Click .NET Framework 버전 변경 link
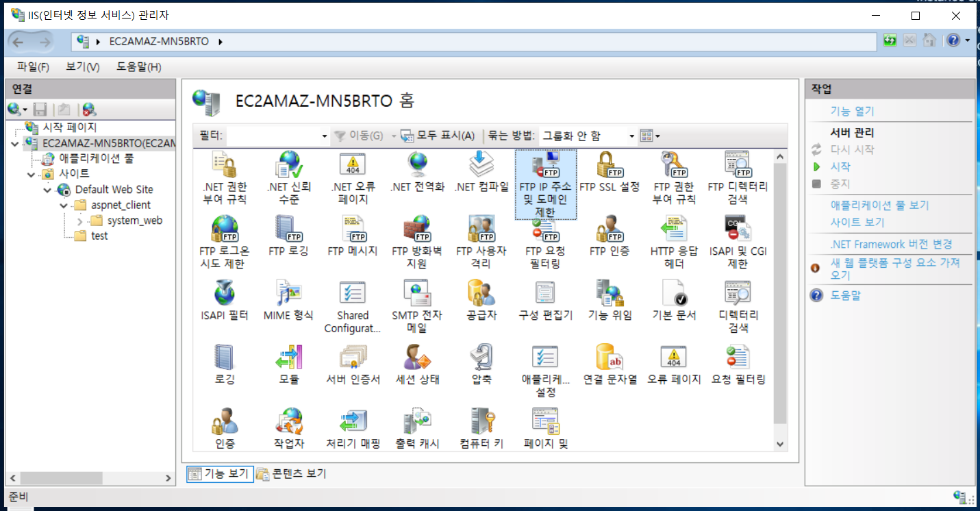This screenshot has width=980, height=511. [x=891, y=244]
